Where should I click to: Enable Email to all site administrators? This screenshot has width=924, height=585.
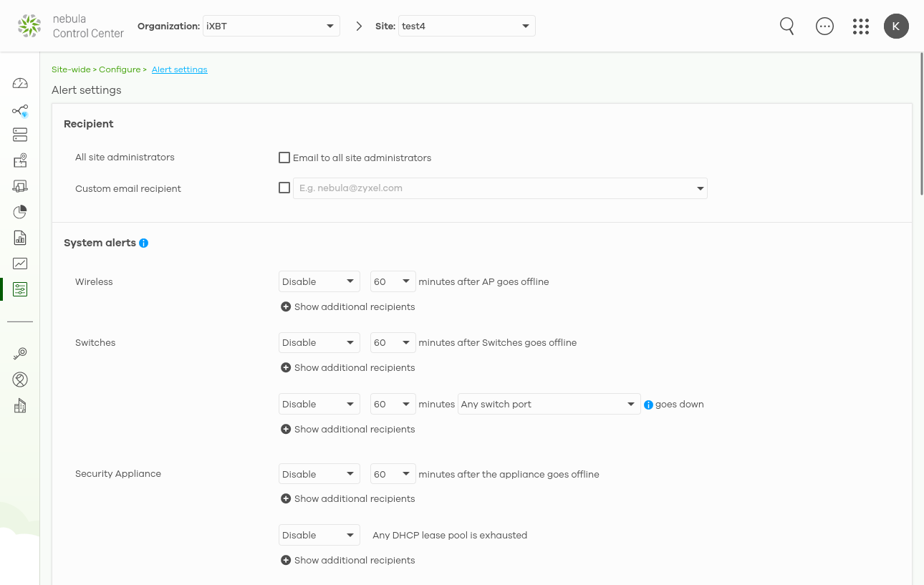pyautogui.click(x=284, y=158)
